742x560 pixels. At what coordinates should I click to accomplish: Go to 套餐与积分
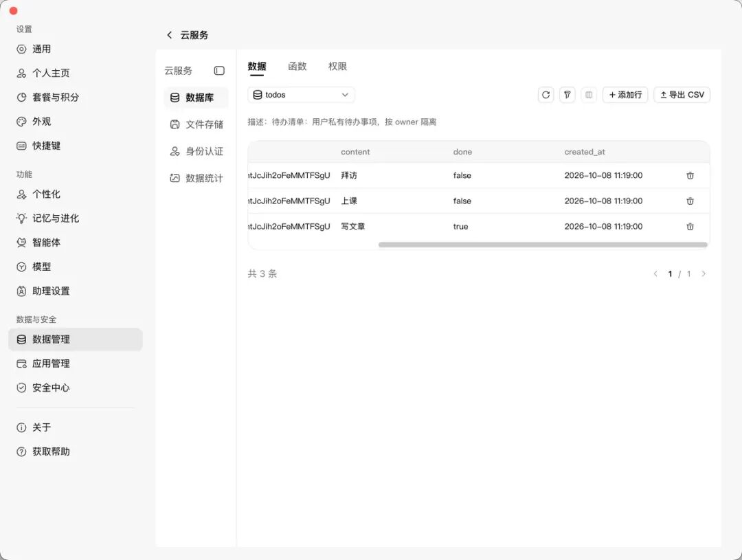click(76, 97)
